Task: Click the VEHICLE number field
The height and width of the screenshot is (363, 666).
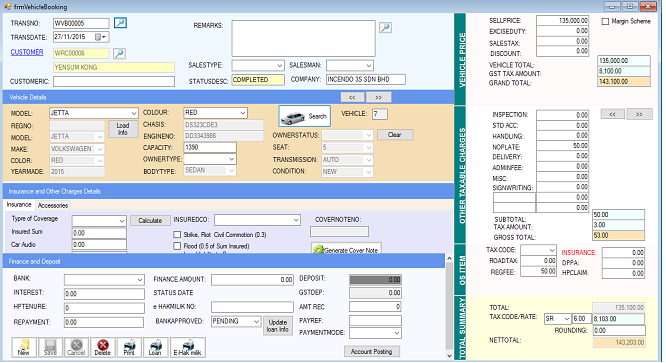Action: click(x=380, y=114)
